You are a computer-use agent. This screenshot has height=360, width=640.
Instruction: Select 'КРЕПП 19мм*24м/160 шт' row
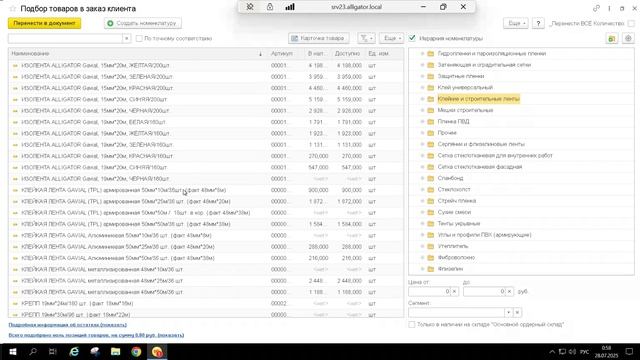[x=206, y=303]
